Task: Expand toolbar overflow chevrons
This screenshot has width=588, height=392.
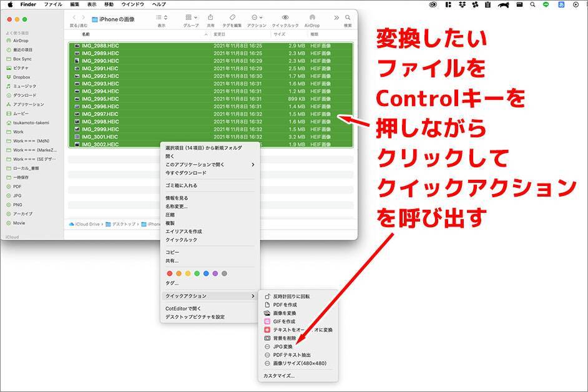Action: tap(336, 17)
